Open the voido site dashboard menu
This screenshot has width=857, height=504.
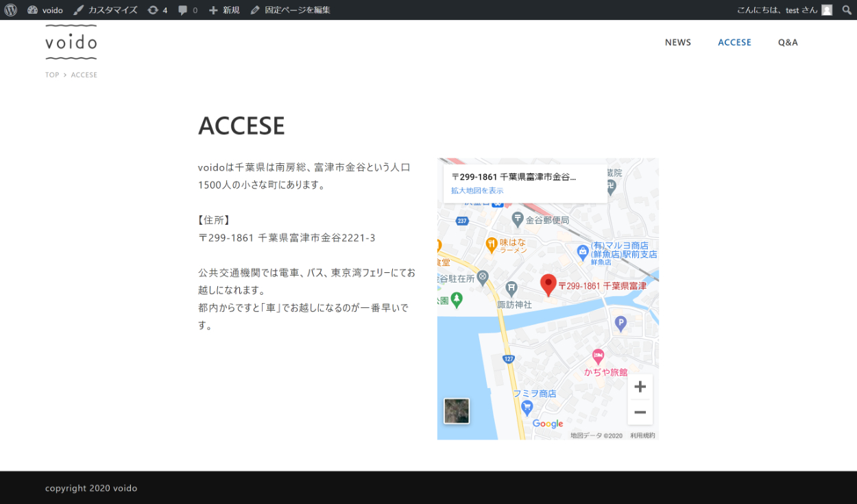click(x=45, y=10)
